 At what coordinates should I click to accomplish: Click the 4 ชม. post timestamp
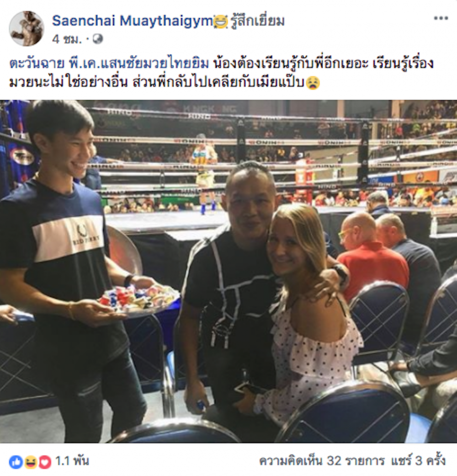[x=67, y=39]
